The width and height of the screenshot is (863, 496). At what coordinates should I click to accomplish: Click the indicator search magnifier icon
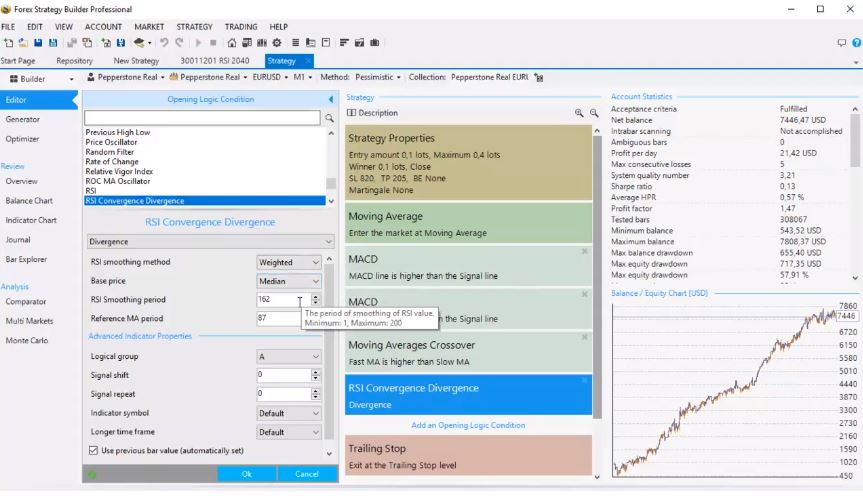coord(330,118)
